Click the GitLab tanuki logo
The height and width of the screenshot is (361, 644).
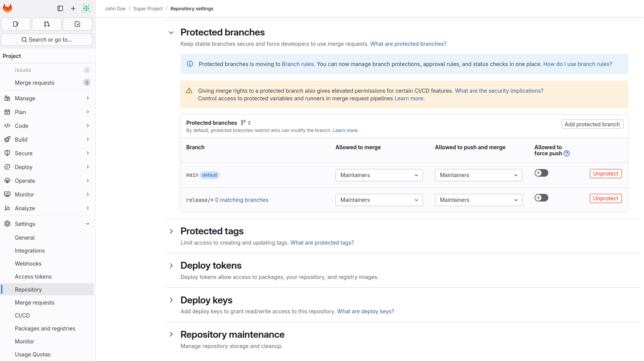[x=7, y=8]
